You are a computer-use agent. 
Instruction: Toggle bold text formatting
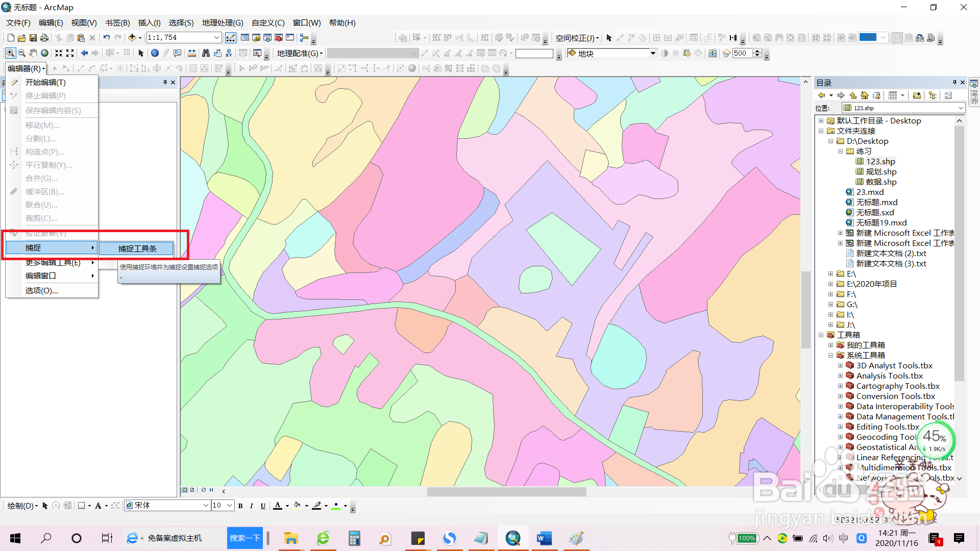[240, 506]
